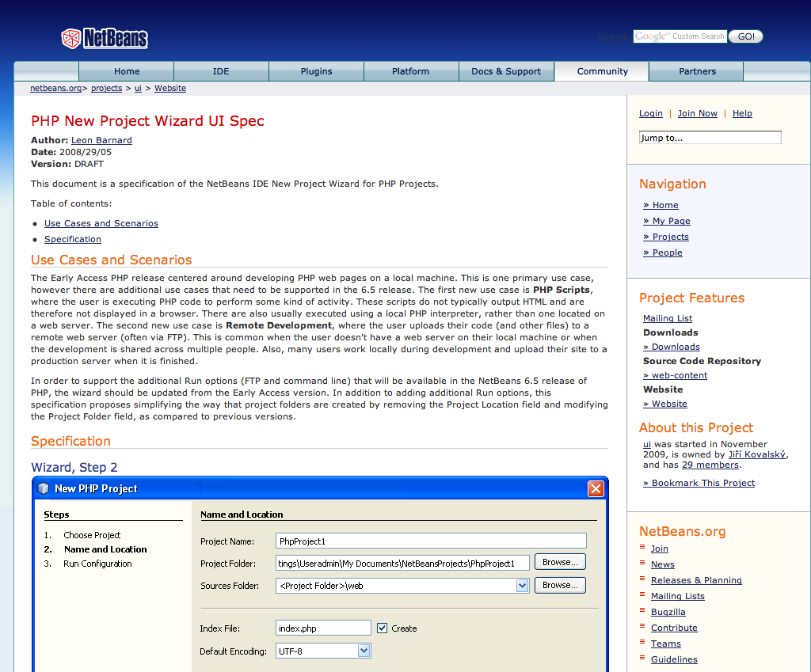Click the Jump to... input field
811x672 pixels.
point(710,138)
